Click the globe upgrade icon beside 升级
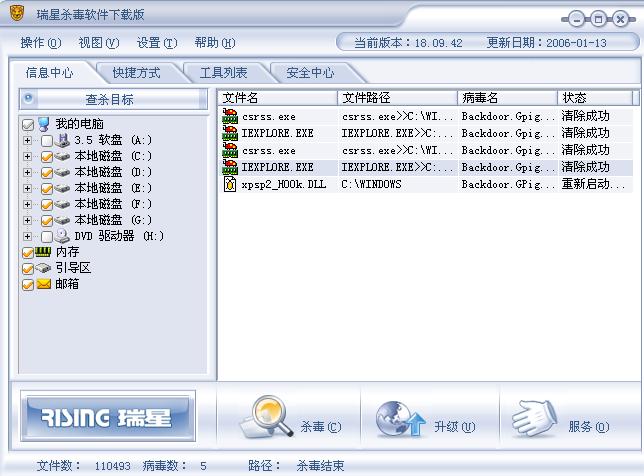Viewport: 644px width, 476px height. 400,419
